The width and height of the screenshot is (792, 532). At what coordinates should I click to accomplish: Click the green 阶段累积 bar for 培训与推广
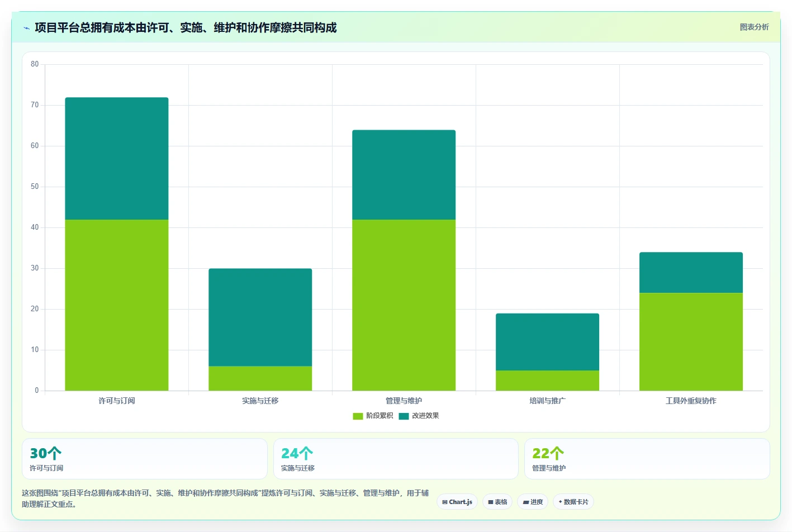click(548, 381)
